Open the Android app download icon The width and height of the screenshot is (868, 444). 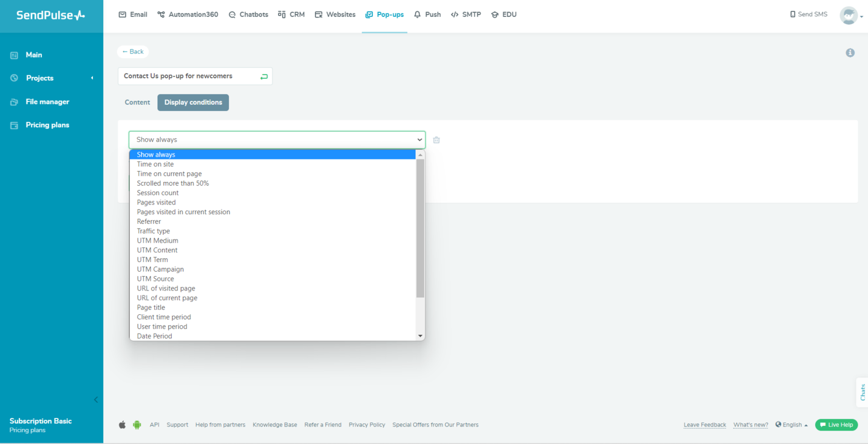137,425
